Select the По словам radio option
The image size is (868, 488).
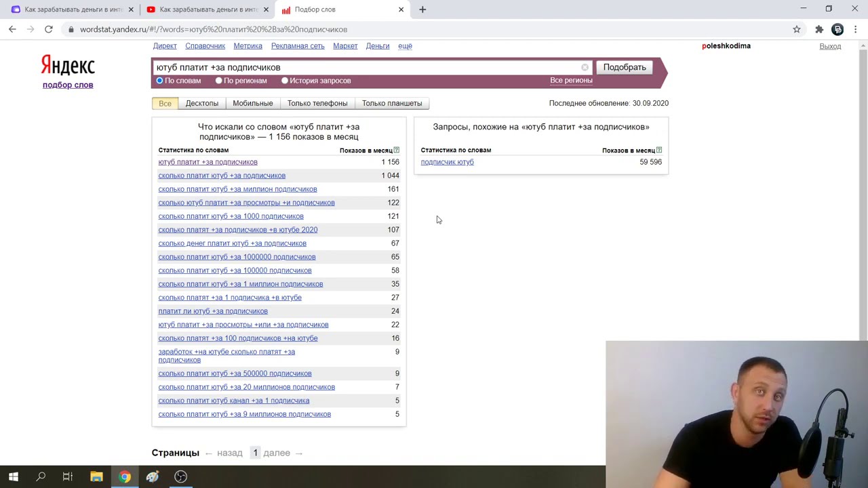click(160, 81)
